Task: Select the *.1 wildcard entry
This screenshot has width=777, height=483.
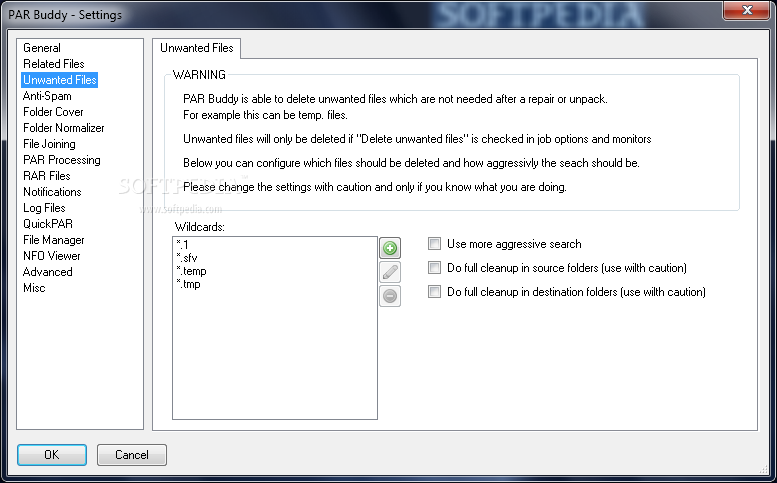Action: tap(182, 244)
